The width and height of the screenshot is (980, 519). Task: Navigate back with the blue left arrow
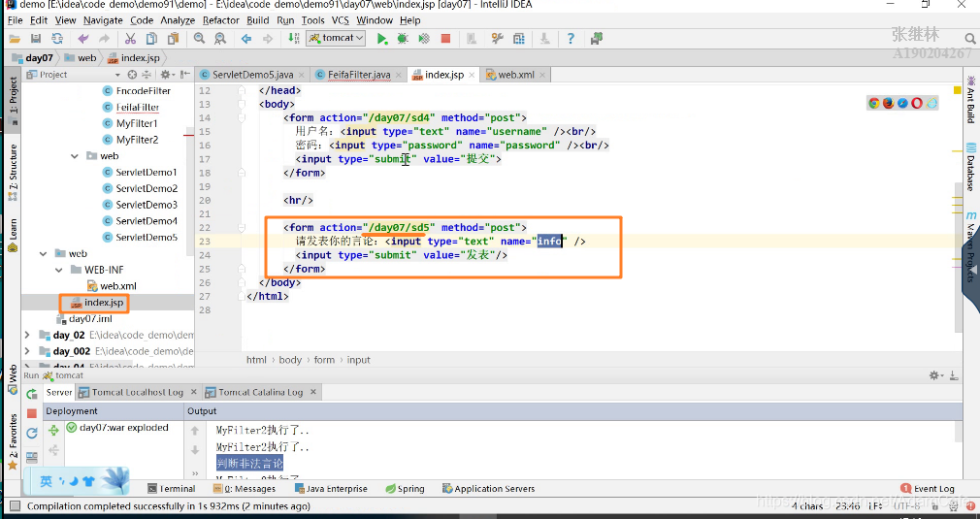point(246,39)
